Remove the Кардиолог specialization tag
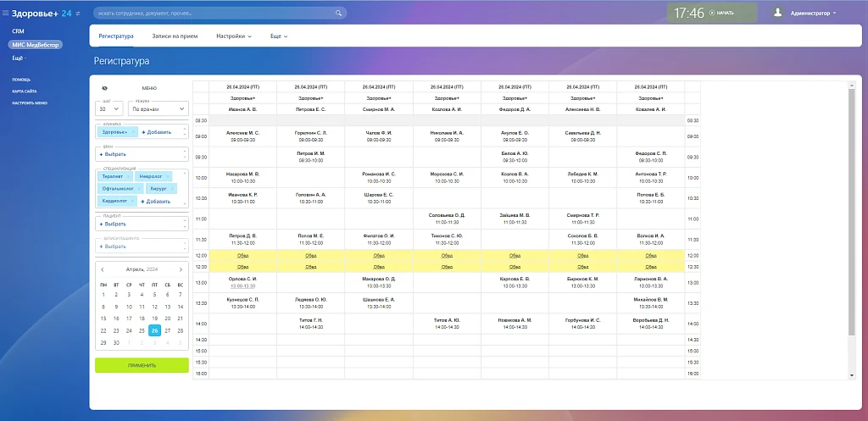Image resolution: width=868 pixels, height=421 pixels. tap(133, 201)
